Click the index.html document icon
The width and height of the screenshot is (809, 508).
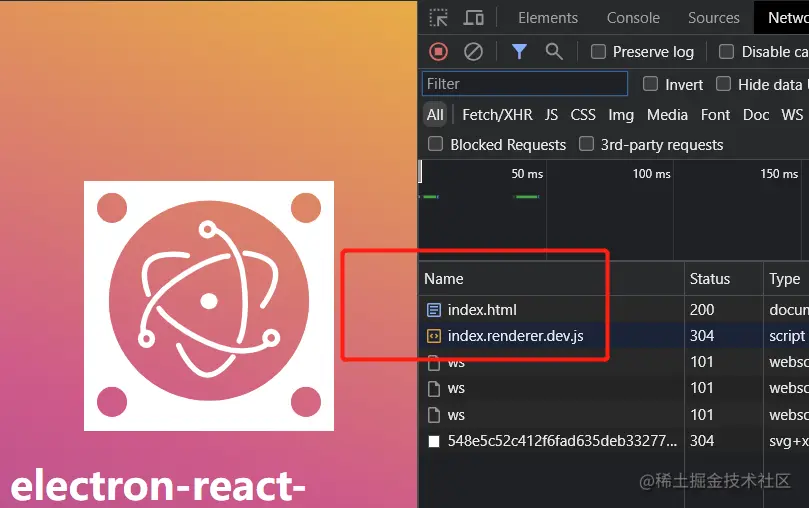point(434,310)
